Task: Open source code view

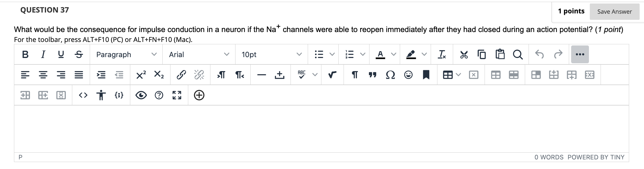Action: [83, 95]
